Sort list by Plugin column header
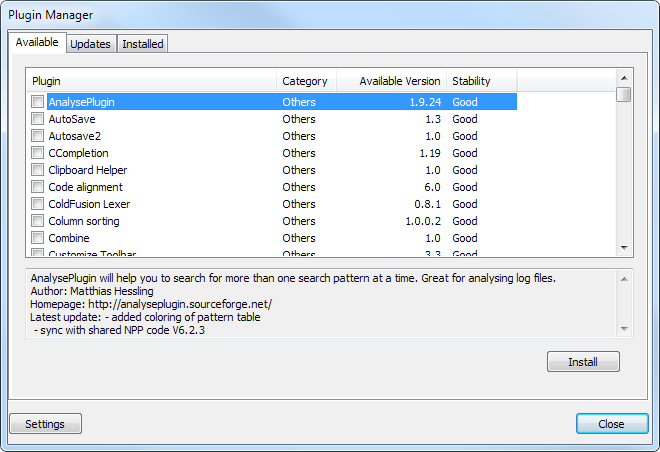Viewport: 660px width, 452px height. (150, 81)
